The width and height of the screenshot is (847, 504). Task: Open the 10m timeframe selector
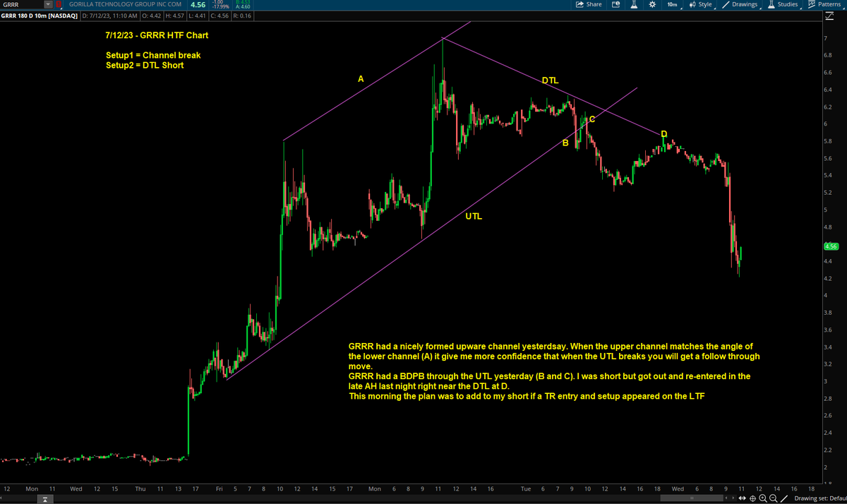pyautogui.click(x=673, y=4)
